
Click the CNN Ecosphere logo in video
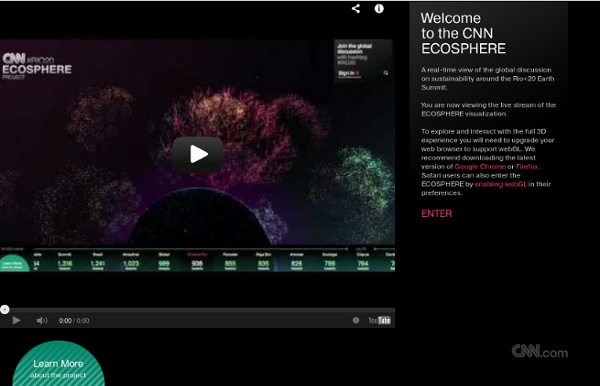point(37,66)
